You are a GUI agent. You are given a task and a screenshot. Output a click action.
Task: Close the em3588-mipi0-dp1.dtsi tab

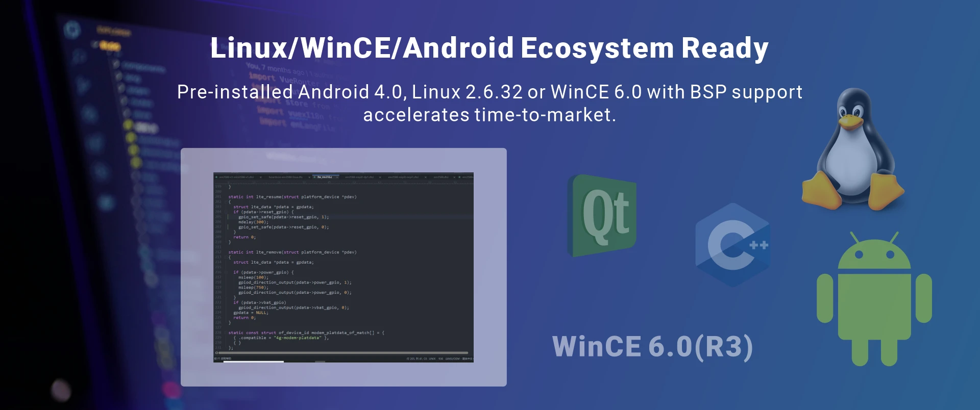point(380,177)
